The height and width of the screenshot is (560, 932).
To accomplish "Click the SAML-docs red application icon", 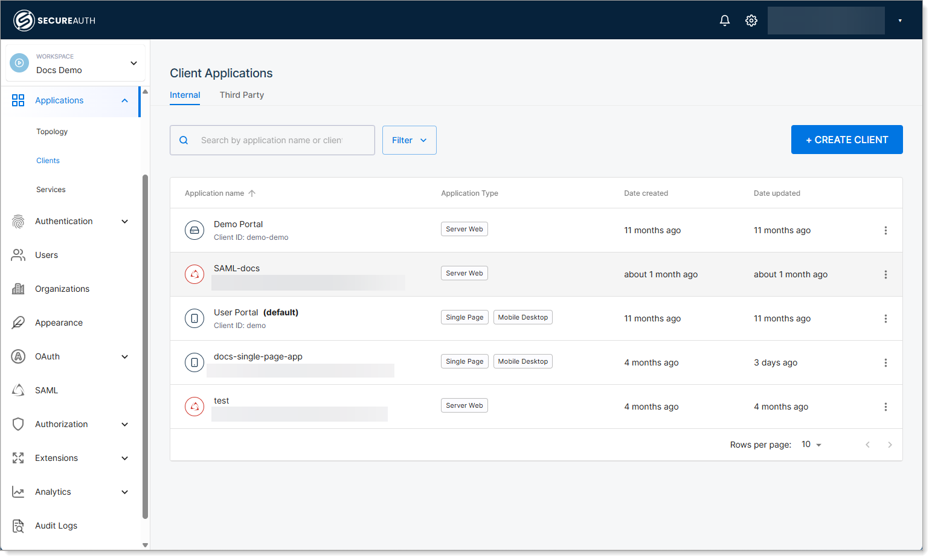I will pyautogui.click(x=194, y=274).
